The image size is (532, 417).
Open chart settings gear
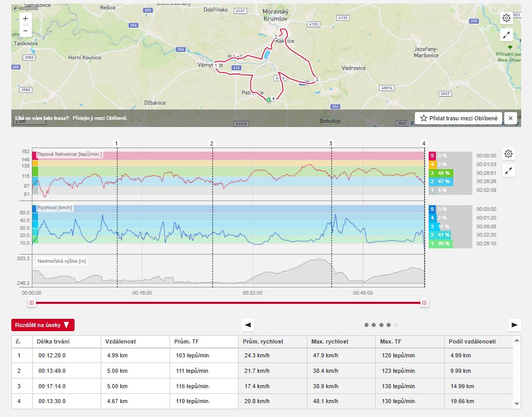pyautogui.click(x=508, y=154)
